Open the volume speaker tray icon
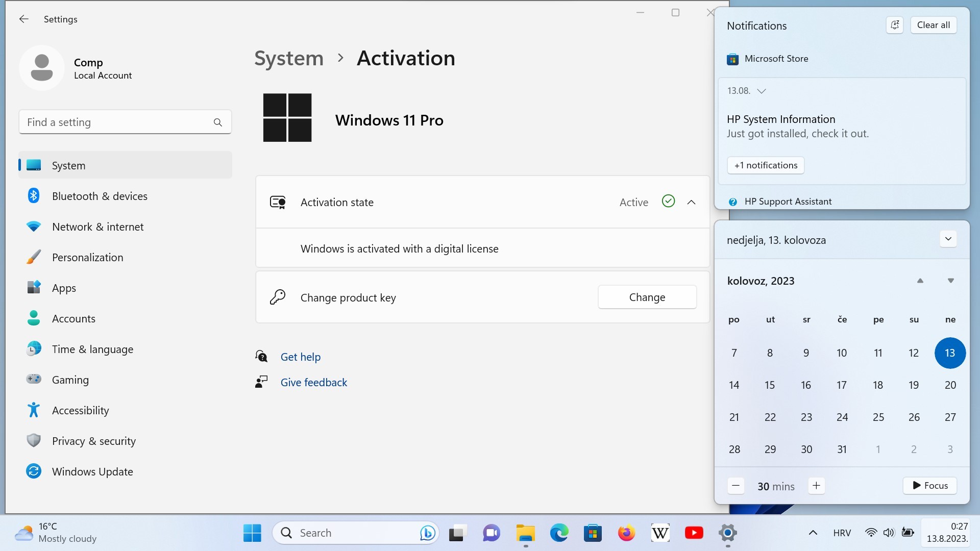Screen dimensions: 980x551 [x=889, y=533]
